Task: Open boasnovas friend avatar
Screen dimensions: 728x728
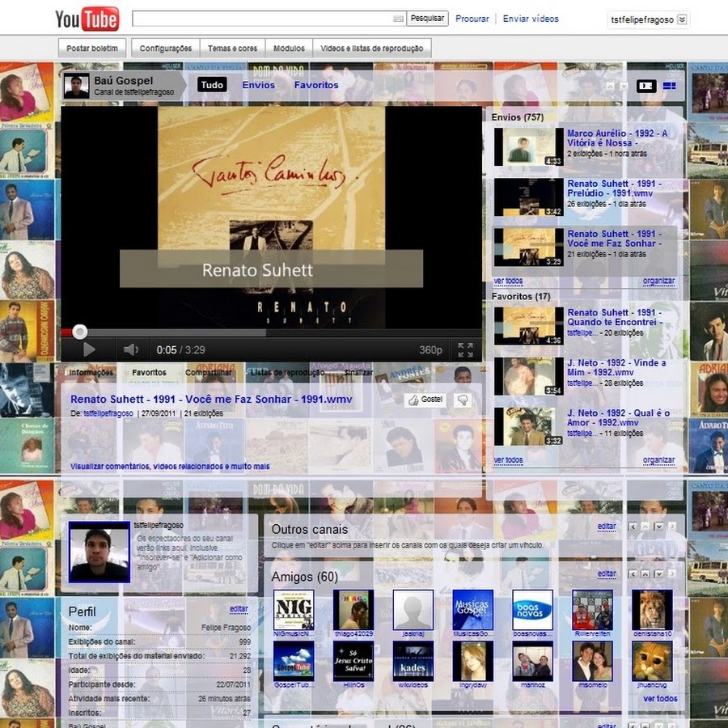Action: coord(532,610)
